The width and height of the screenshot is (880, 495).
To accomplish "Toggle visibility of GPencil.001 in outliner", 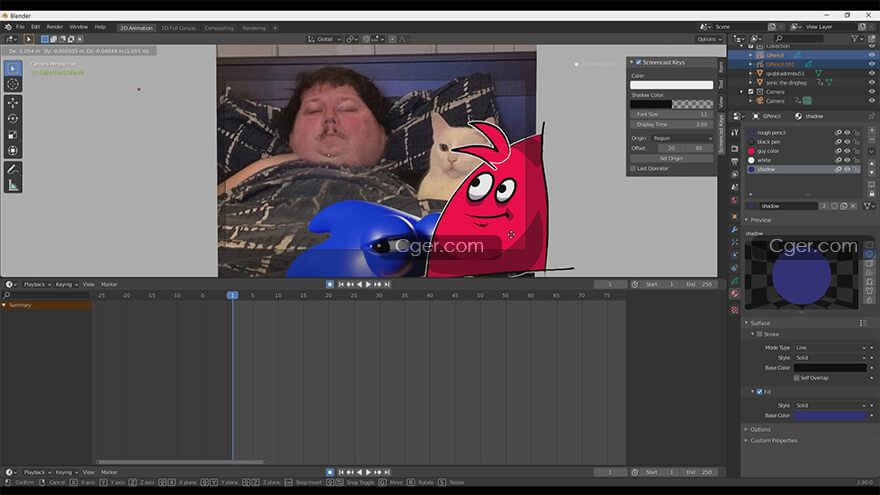I will coord(872,64).
